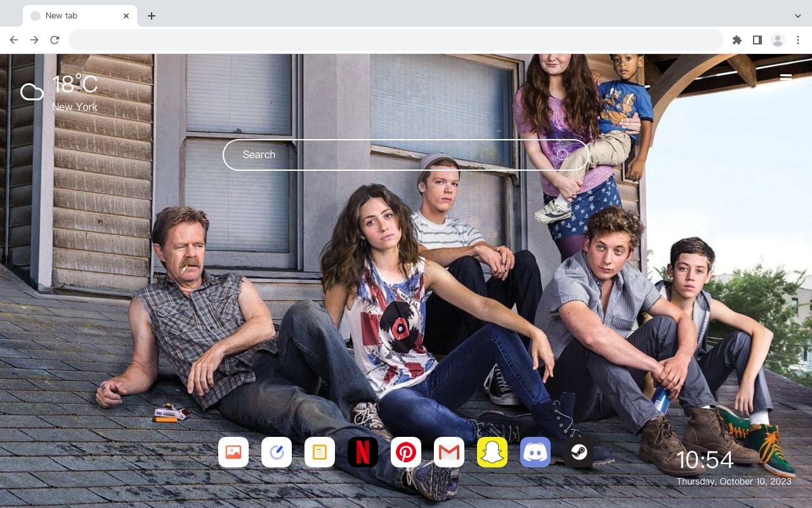Open the Chrome profile avatar

778,40
